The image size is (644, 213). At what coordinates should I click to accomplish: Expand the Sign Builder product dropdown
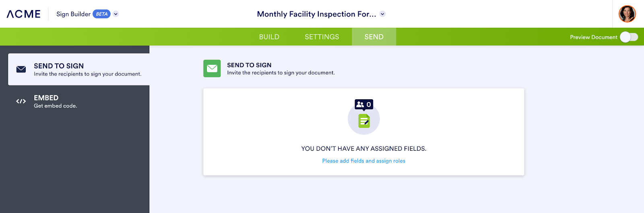(x=116, y=14)
